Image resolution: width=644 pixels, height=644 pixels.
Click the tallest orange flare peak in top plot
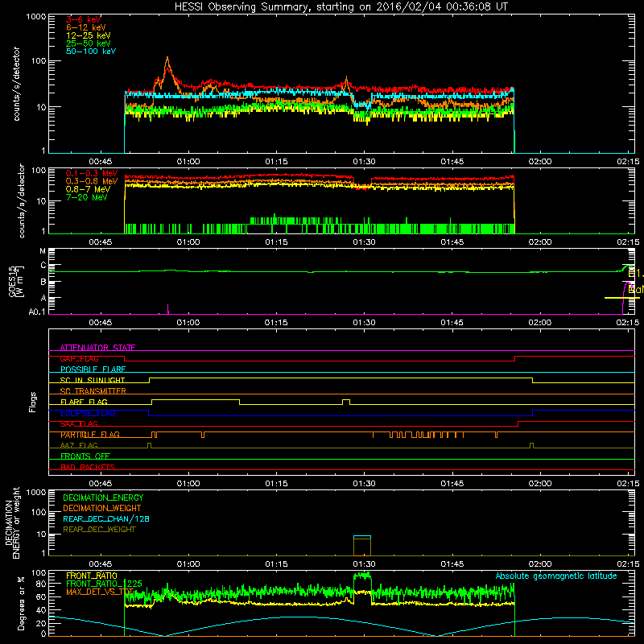pyautogui.click(x=167, y=66)
